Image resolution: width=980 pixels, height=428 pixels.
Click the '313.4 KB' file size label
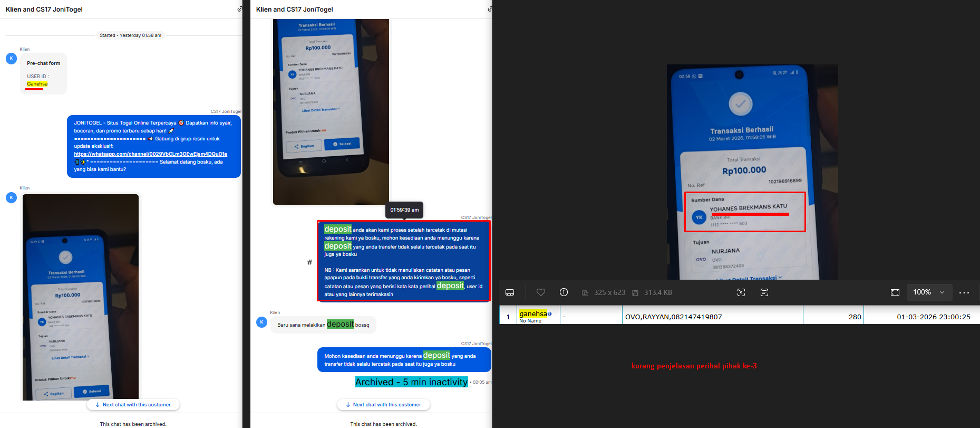click(x=658, y=292)
